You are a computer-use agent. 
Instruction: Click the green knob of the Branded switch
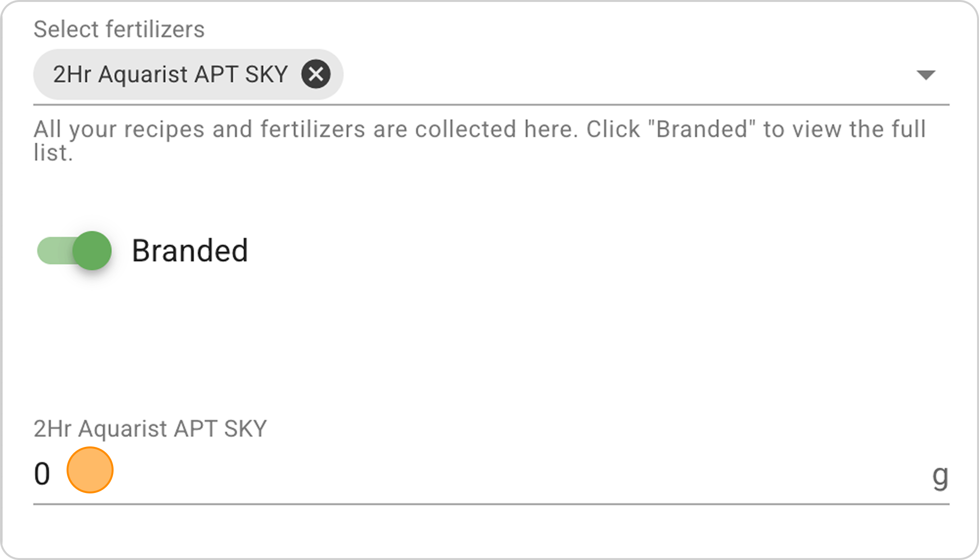tap(92, 251)
